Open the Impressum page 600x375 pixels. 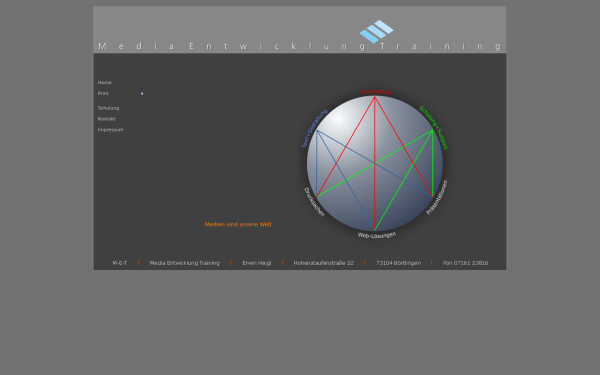coord(110,130)
